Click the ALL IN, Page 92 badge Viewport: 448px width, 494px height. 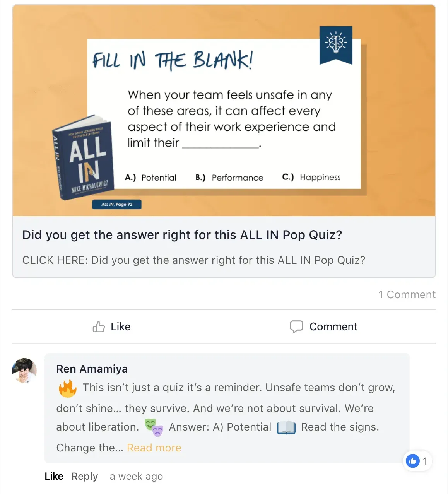pos(117,204)
